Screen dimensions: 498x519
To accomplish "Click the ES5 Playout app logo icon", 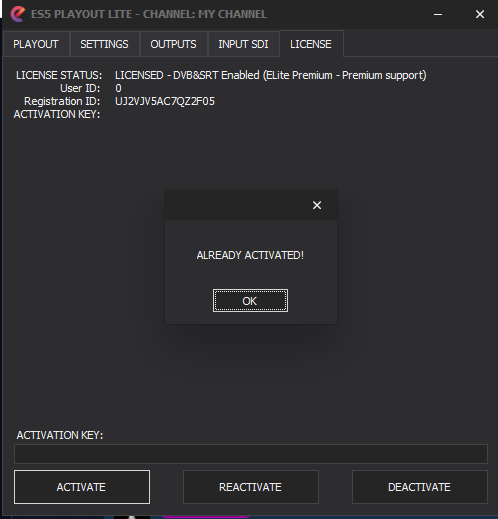I will coord(18,14).
